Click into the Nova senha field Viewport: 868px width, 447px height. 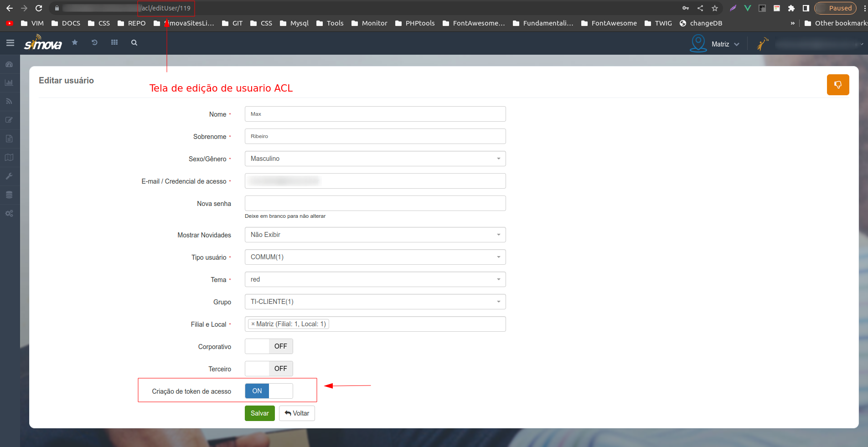375,203
